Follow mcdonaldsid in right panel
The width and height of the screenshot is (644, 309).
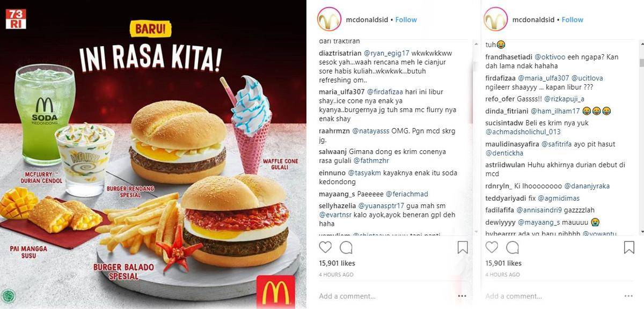pos(573,19)
